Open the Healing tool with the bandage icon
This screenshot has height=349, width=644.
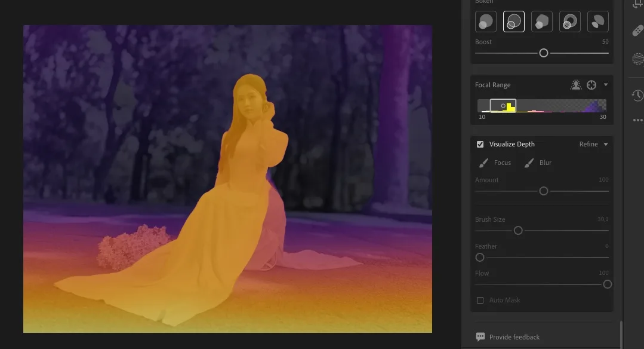click(x=638, y=30)
